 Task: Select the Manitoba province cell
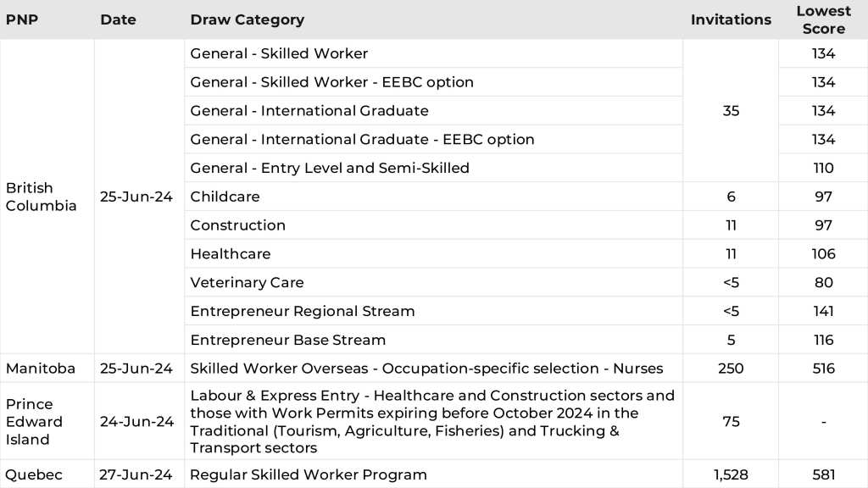(x=41, y=369)
